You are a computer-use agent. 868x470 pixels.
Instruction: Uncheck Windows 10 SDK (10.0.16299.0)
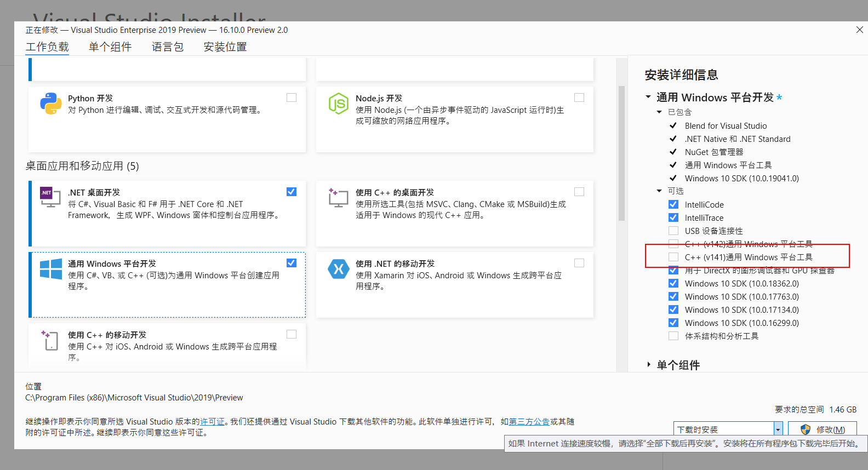[673, 323]
